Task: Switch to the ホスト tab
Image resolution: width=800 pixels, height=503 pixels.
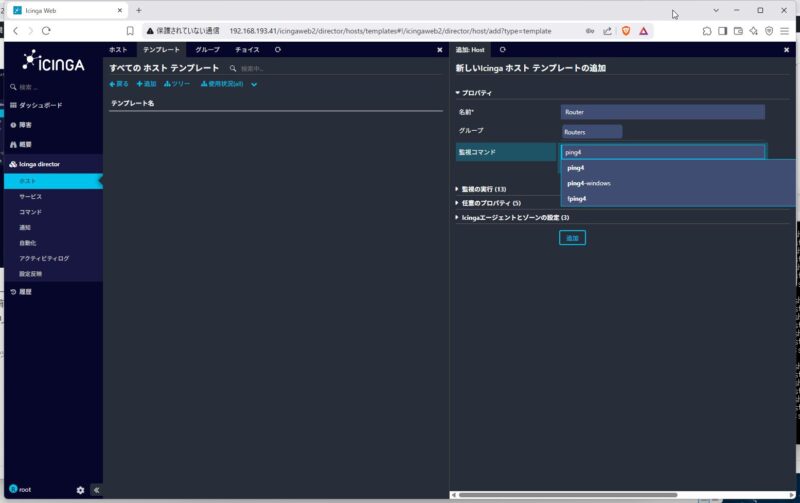Action: (118, 49)
